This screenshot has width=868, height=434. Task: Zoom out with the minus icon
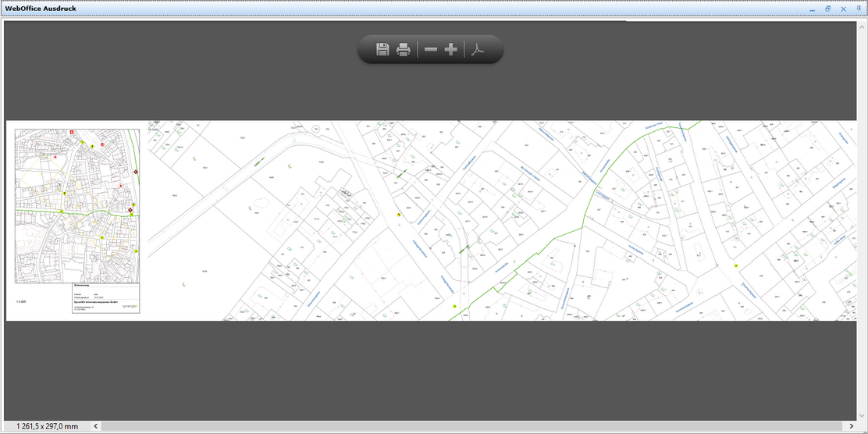point(431,50)
